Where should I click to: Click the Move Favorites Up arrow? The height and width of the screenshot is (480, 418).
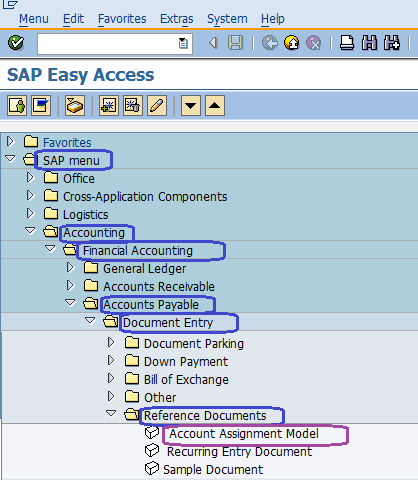tap(215, 106)
